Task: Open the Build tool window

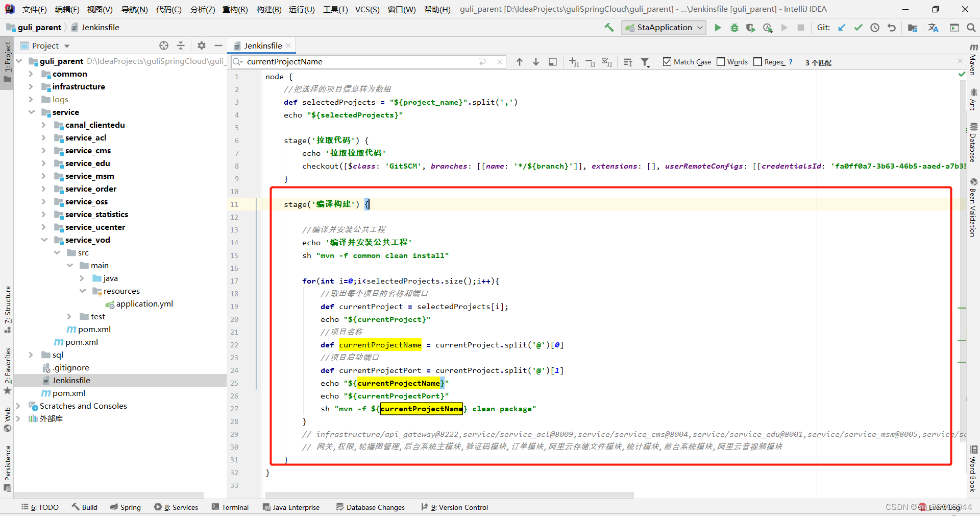Action: click(85, 507)
